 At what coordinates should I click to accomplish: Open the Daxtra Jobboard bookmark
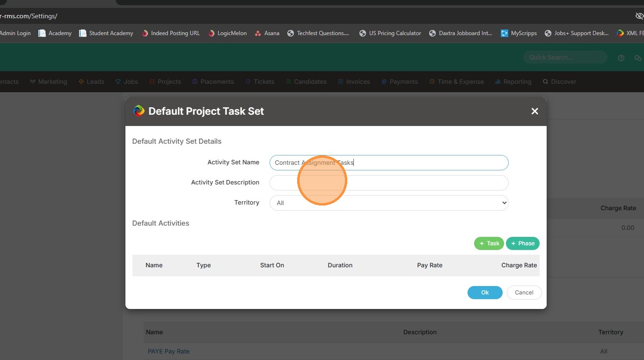click(461, 33)
